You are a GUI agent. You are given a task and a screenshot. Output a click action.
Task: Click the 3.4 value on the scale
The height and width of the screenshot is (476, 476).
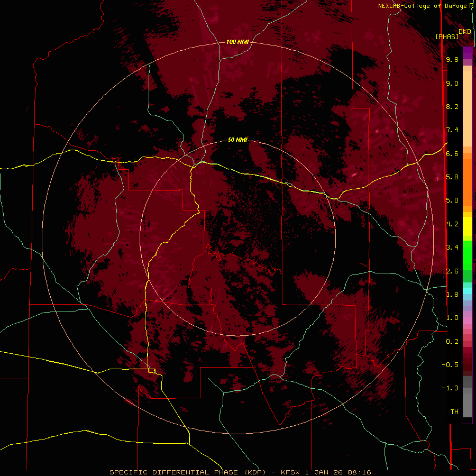(452, 248)
